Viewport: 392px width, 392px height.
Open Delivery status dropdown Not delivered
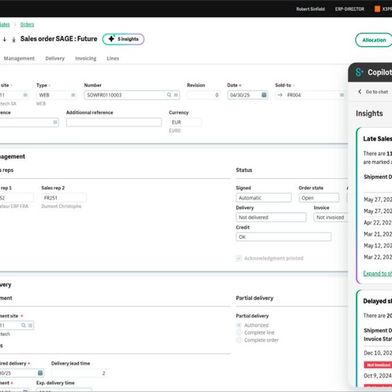coord(271,217)
